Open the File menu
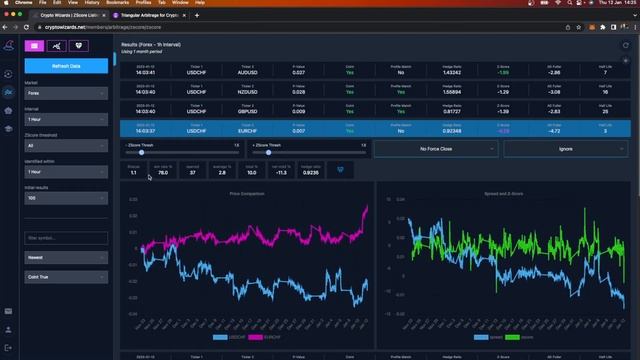Screen dimensions: 640x360 [x=42, y=2]
